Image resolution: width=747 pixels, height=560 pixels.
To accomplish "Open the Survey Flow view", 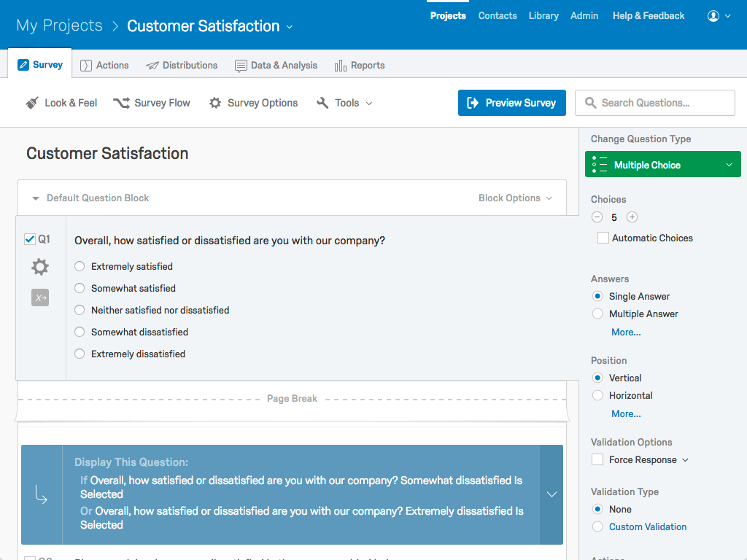I will click(152, 103).
